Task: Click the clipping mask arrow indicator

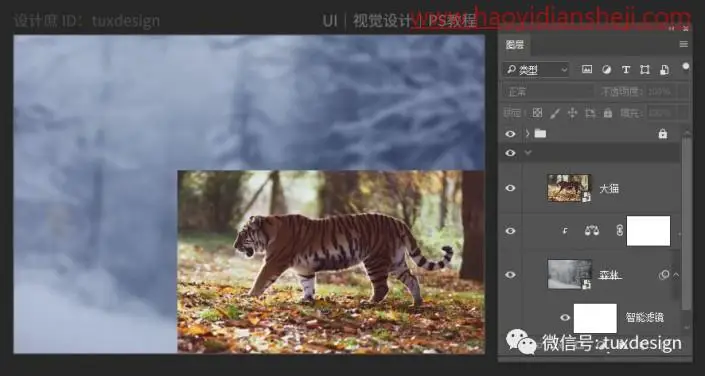Action: 565,231
